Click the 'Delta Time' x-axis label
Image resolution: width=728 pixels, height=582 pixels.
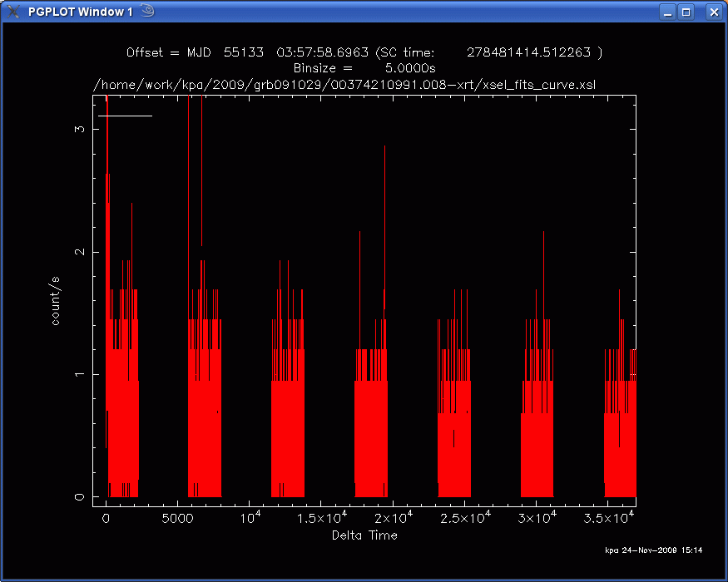pyautogui.click(x=364, y=535)
